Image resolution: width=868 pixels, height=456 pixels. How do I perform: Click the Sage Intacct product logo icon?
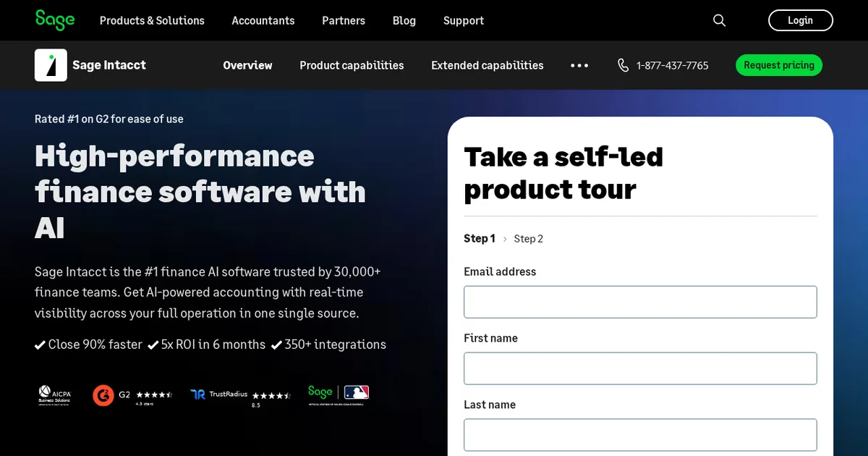pyautogui.click(x=51, y=65)
